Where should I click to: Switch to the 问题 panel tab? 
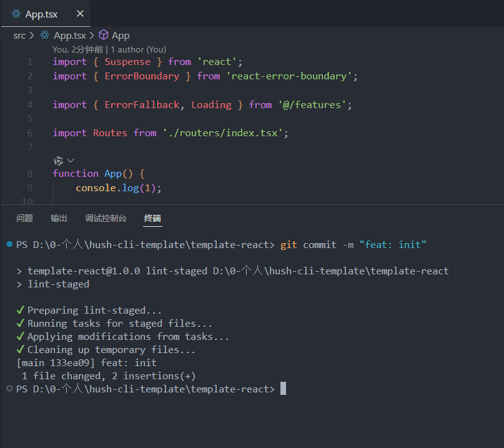24,218
